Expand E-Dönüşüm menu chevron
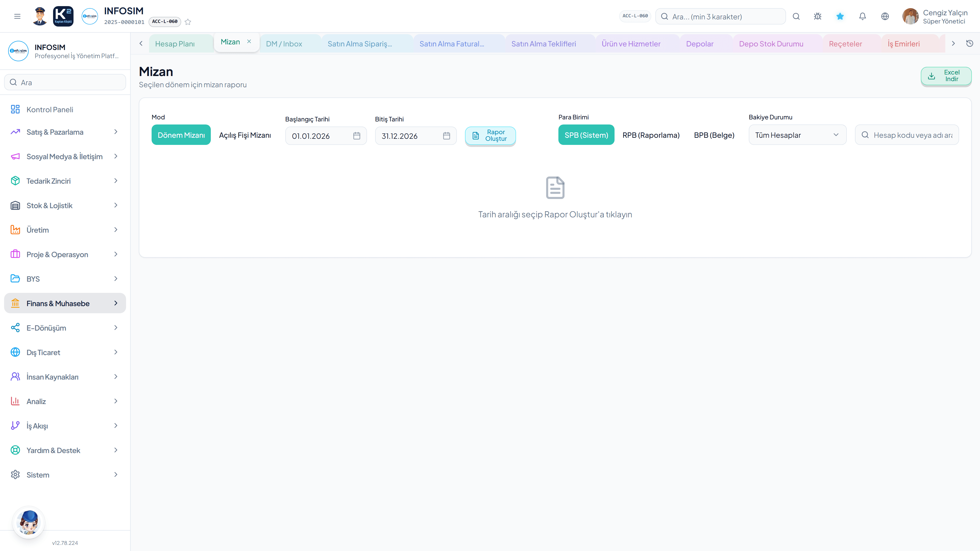Image resolution: width=980 pixels, height=551 pixels. (116, 328)
